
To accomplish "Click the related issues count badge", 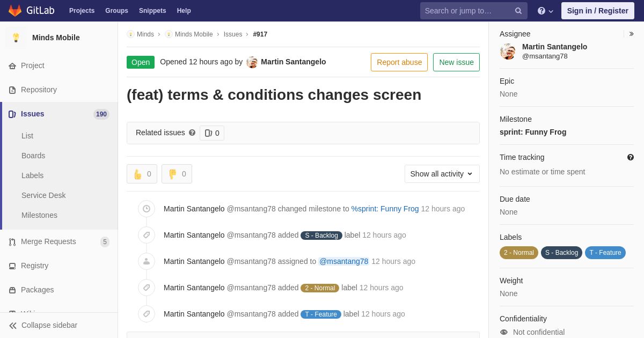I will [x=212, y=133].
